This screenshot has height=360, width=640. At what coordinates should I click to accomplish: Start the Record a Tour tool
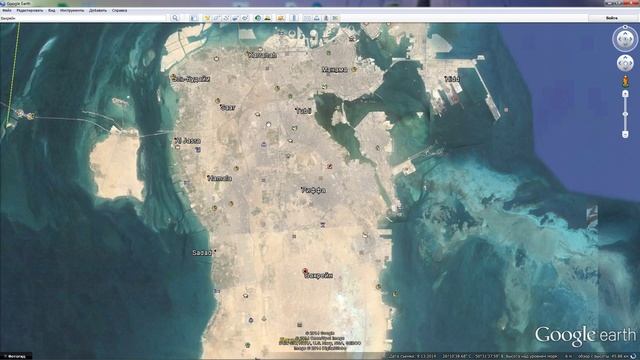pos(245,18)
